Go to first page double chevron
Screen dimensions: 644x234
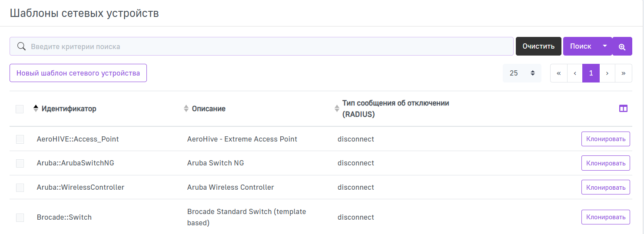(558, 73)
